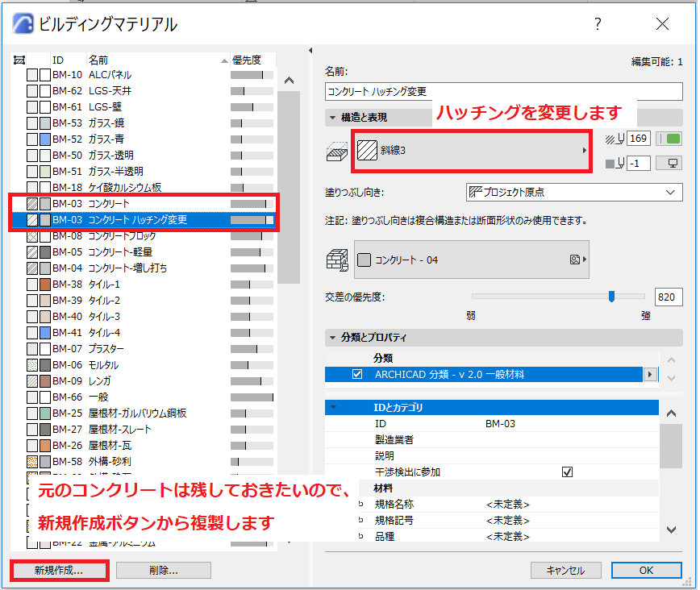Click the priority value field showing 820
This screenshot has height=590, width=700.
(669, 297)
